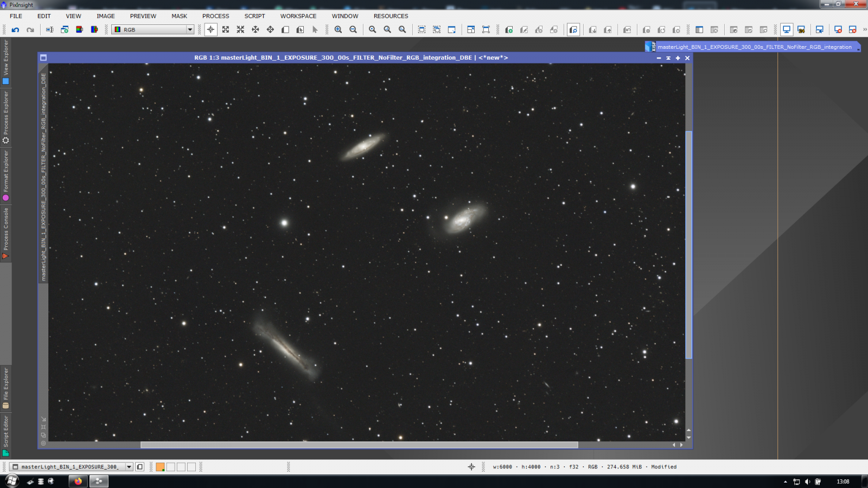Open the File Explorer side tab
Screen dimensions: 868x488
(x=6, y=388)
